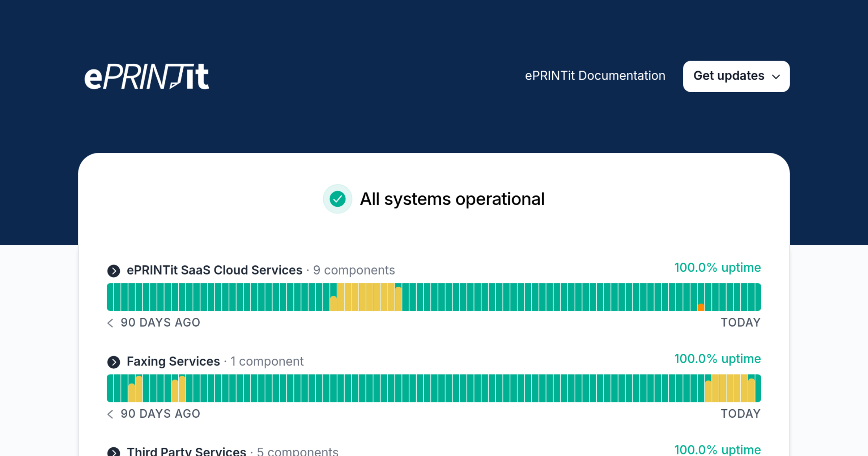Image resolution: width=868 pixels, height=456 pixels.
Task: Click the orange incident bar in SaaS Cloud Services timeline
Action: (x=701, y=307)
